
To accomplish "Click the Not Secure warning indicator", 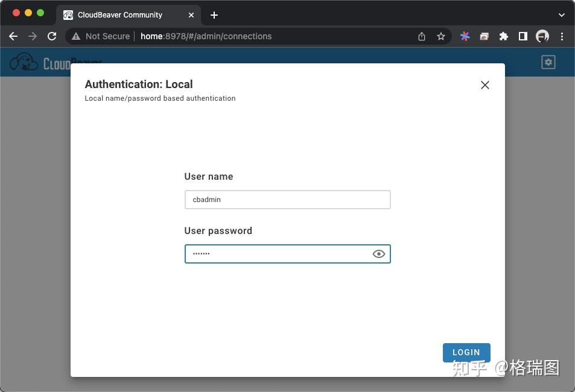I will coord(101,36).
